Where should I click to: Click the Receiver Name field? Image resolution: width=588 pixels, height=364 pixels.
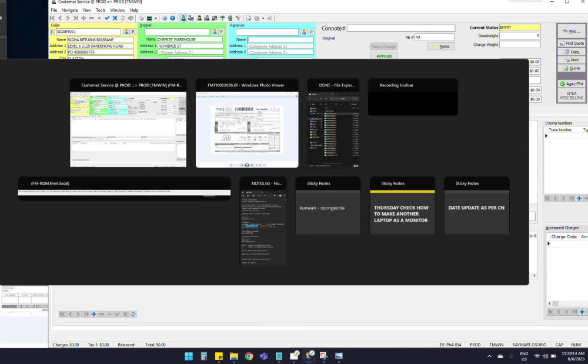click(x=280, y=39)
